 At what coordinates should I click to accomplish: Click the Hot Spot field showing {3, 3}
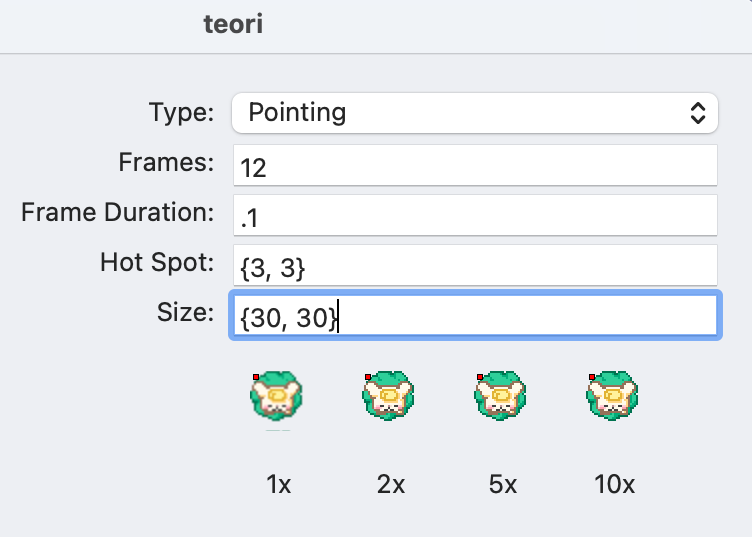pos(475,265)
